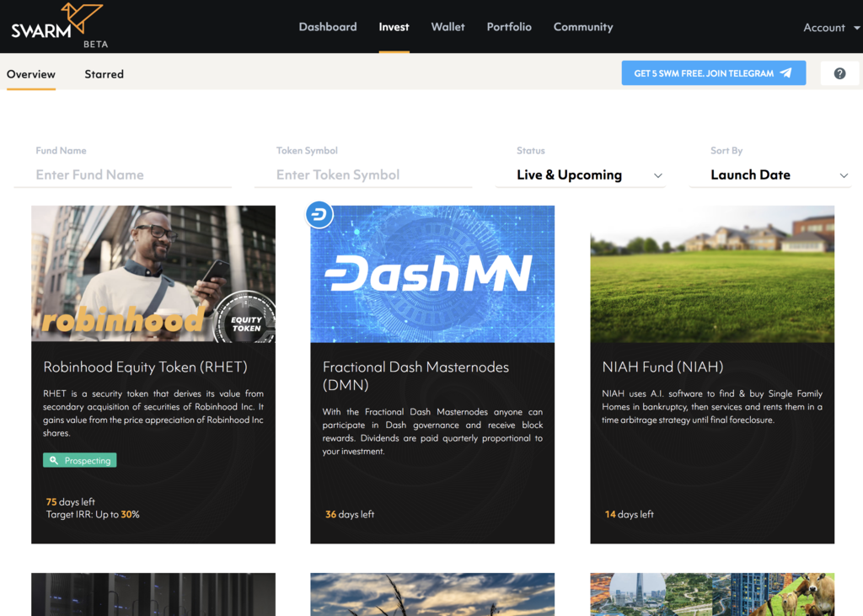Viewport: 863px width, 616px height.
Task: Click the NIAH A.I. software description text
Action: click(712, 407)
